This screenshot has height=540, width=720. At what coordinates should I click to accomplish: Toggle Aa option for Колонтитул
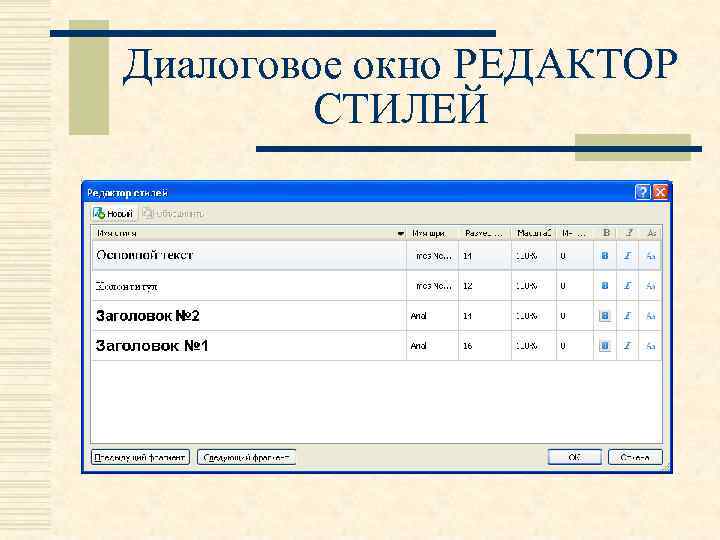coord(650,286)
